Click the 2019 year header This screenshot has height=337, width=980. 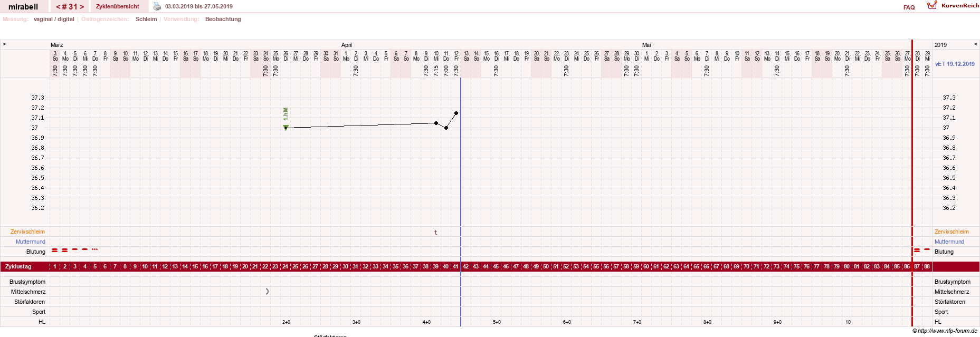940,45
